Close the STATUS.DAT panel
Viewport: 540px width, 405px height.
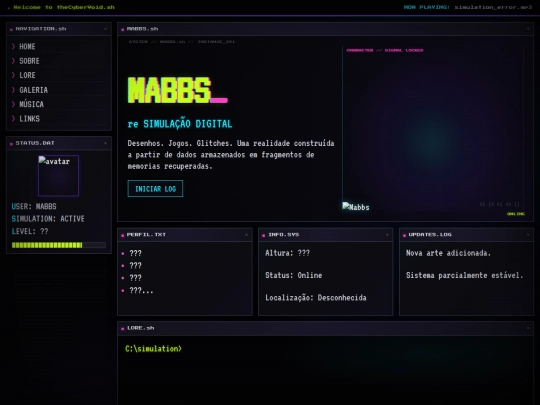pos(105,143)
